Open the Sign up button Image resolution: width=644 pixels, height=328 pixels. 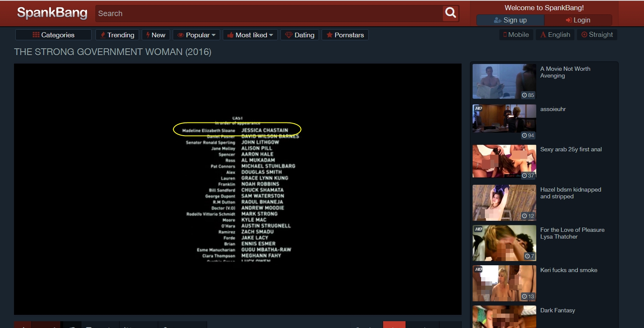pyautogui.click(x=510, y=20)
